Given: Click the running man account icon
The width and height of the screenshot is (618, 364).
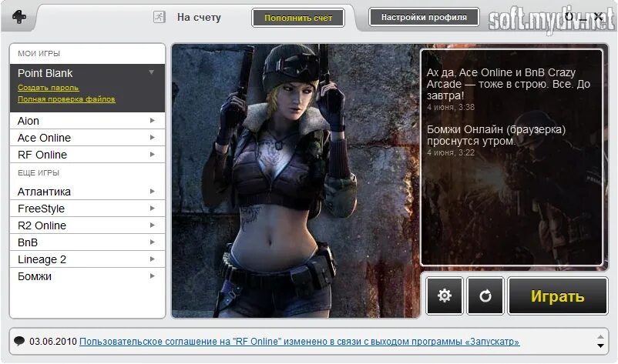Looking at the screenshot, I should pyautogui.click(x=160, y=17).
